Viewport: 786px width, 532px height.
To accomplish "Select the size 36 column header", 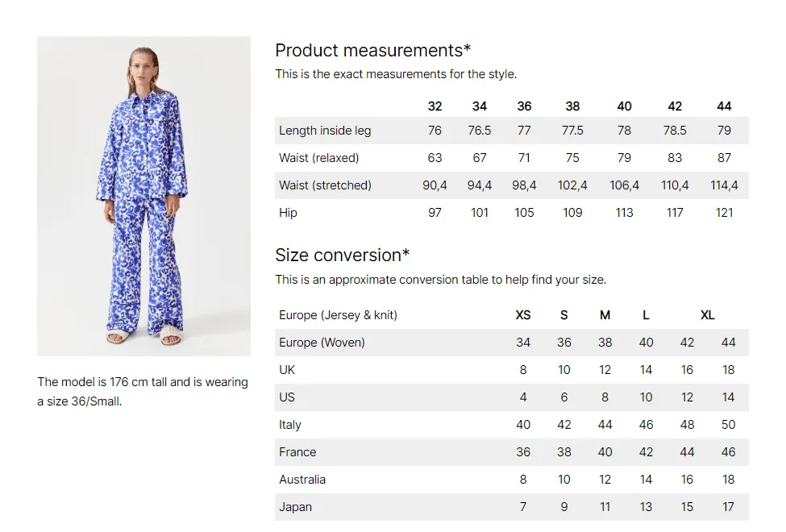I will point(524,106).
